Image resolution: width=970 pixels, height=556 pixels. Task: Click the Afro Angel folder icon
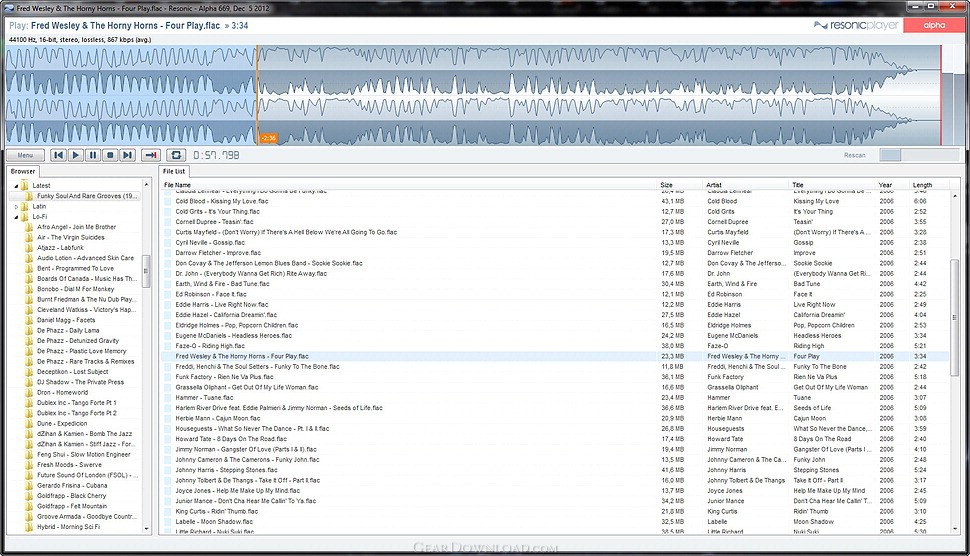click(29, 227)
